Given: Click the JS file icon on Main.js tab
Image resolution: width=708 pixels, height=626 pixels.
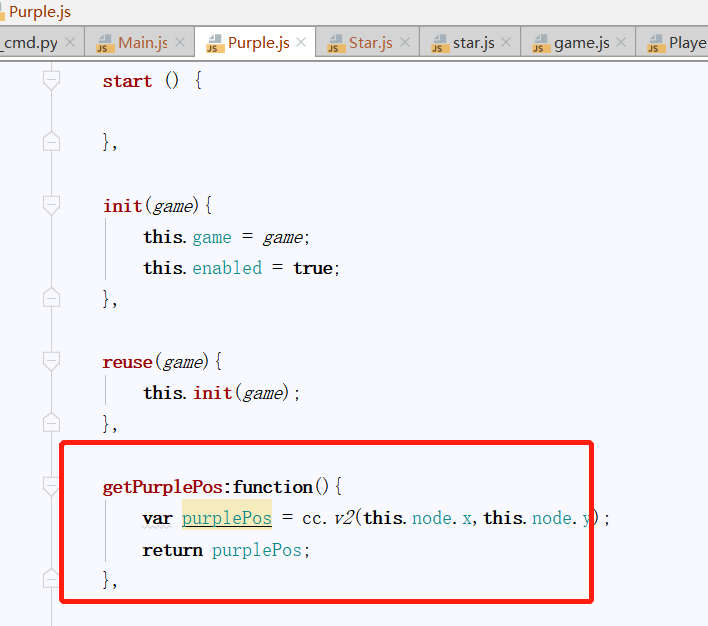Looking at the screenshot, I should [105, 43].
